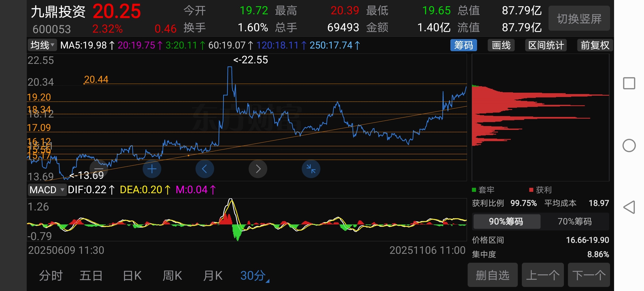Tap the collapse fullscreen arrows icon

tap(311, 169)
